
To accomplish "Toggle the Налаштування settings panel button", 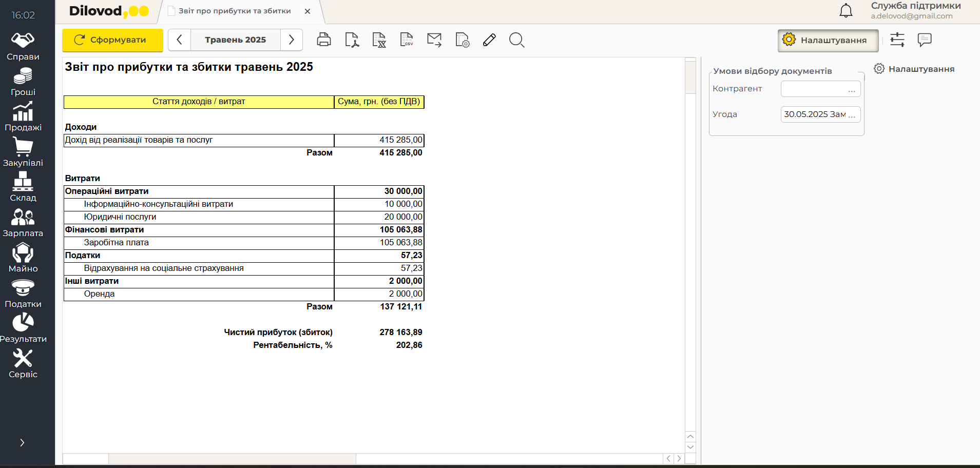I will [x=828, y=41].
